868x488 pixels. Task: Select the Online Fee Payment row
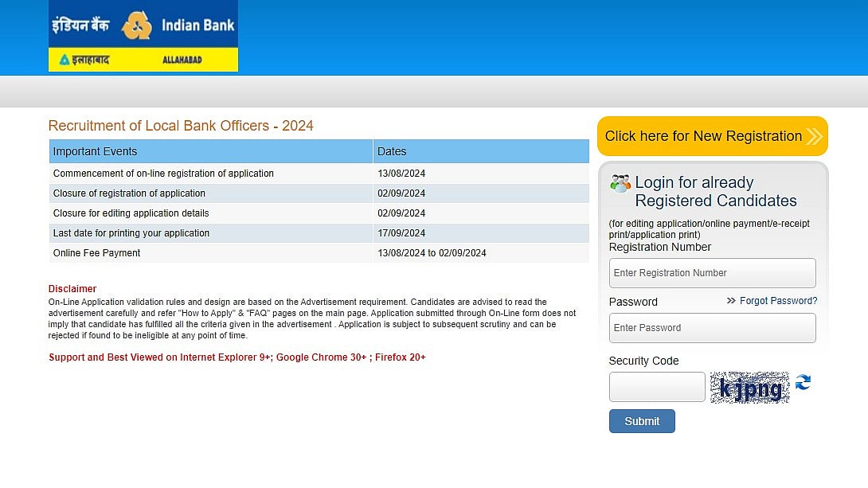pyautogui.click(x=96, y=253)
